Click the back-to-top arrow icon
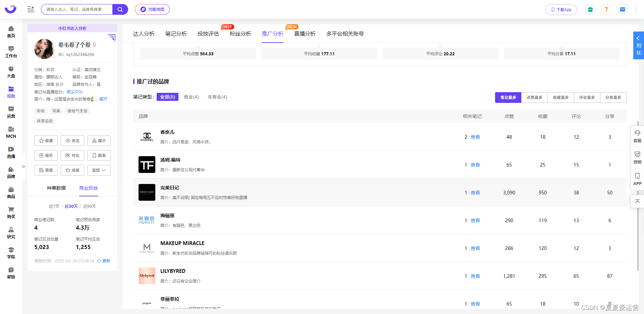 tap(637, 201)
